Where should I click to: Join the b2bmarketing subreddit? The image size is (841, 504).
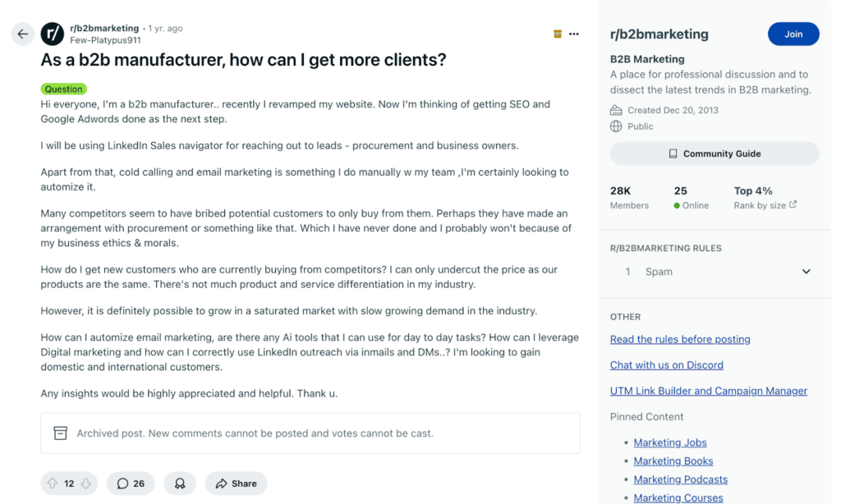tap(793, 34)
